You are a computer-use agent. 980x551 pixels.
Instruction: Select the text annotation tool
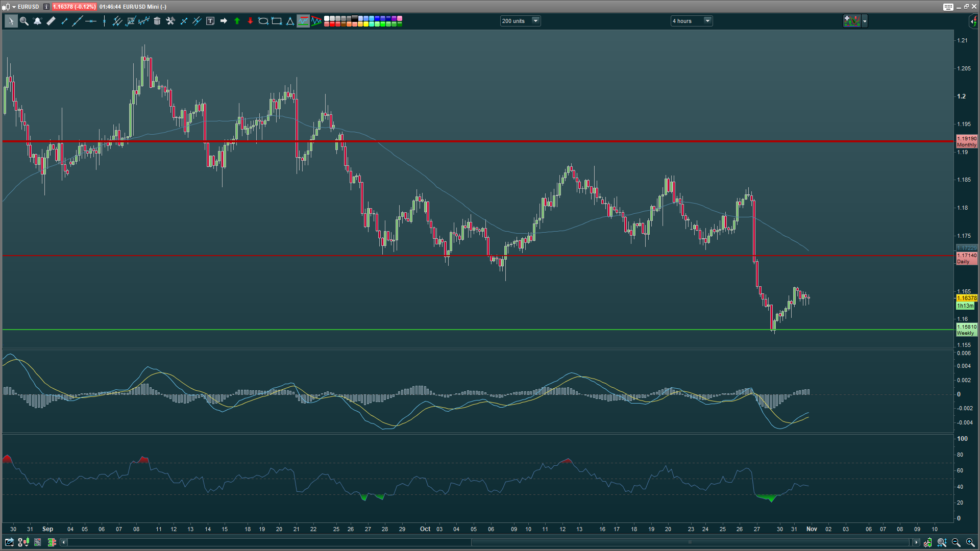click(210, 21)
